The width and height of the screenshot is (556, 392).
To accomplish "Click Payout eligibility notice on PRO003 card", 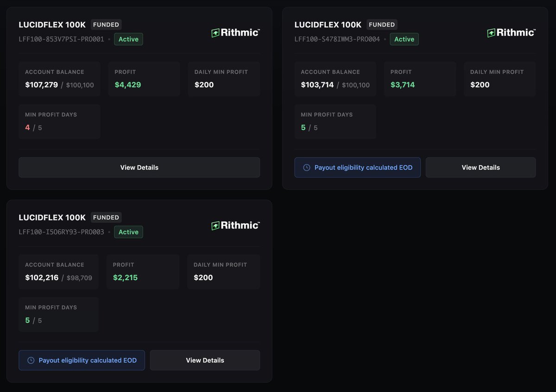I will coord(82,360).
